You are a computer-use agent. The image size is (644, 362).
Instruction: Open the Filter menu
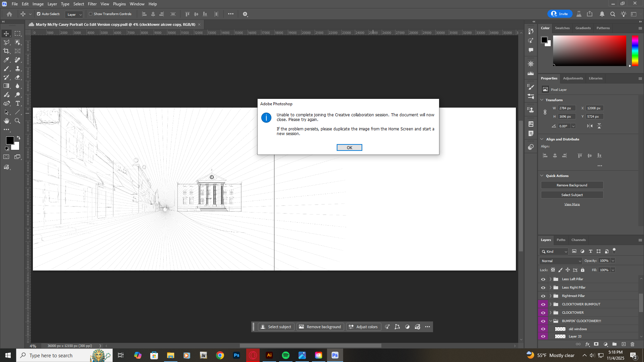click(92, 4)
